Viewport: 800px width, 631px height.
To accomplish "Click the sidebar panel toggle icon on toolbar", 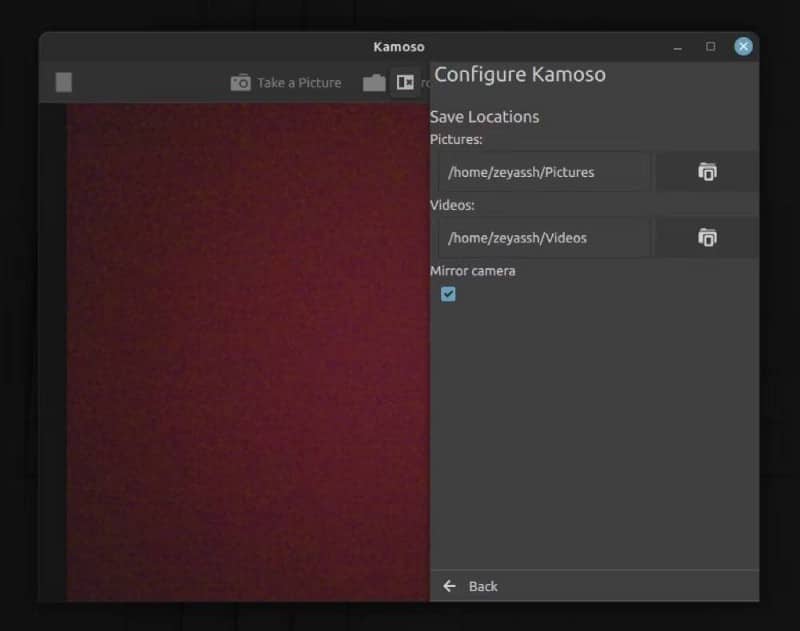I will [406, 82].
